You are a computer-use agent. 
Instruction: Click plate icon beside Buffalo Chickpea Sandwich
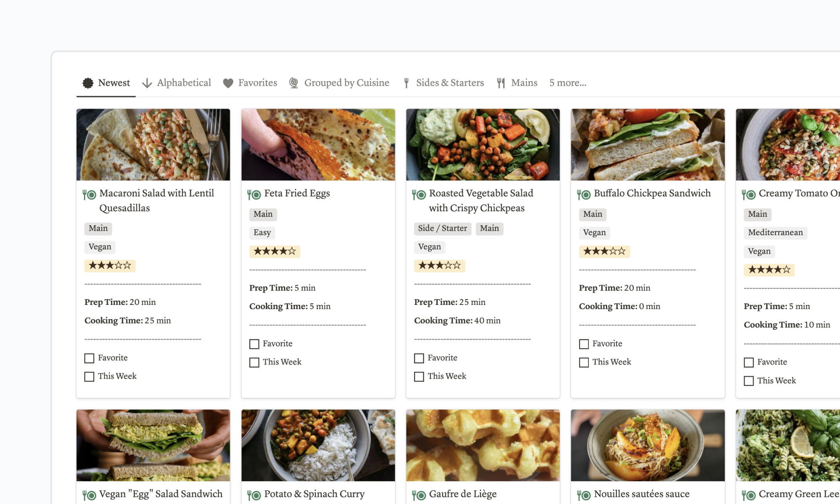pos(583,194)
